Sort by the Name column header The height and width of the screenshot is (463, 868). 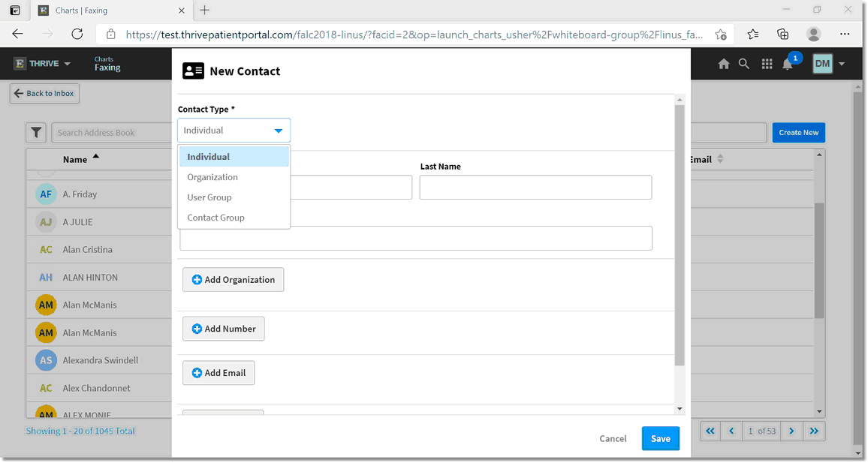coord(81,159)
